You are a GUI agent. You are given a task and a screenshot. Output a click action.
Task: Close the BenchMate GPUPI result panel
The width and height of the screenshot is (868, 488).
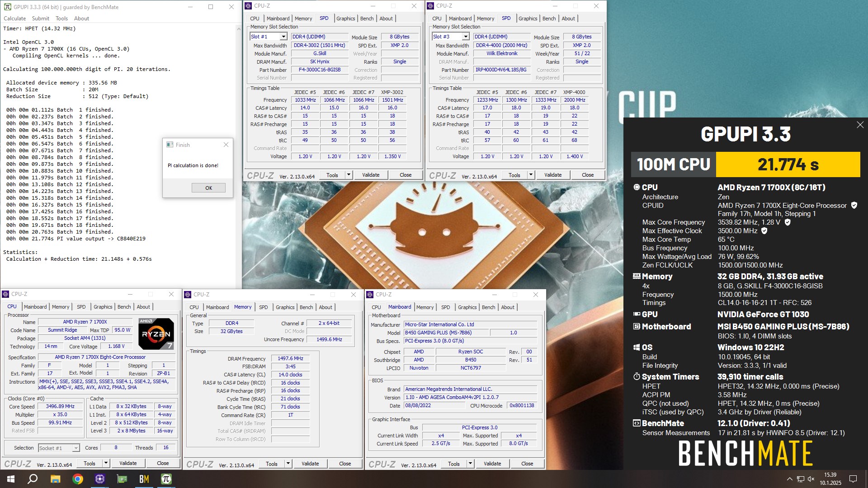tap(860, 125)
